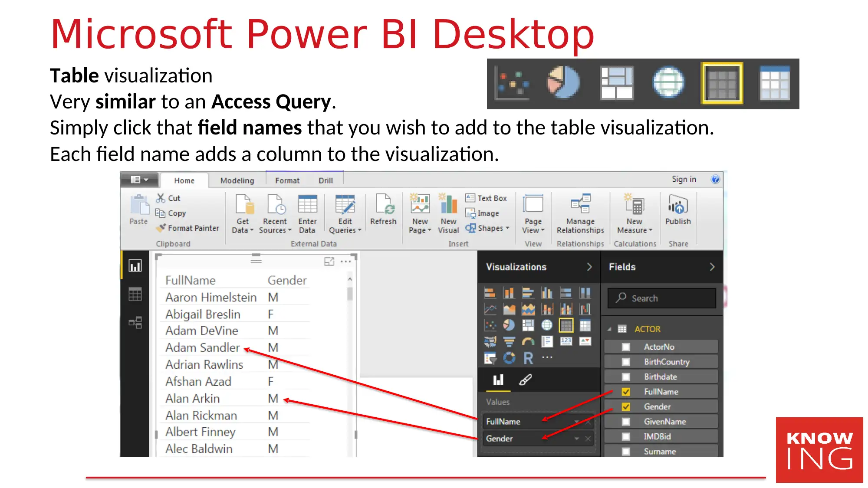This screenshot has width=868, height=488.
Task: Select slicer visual
Action: coord(490,358)
